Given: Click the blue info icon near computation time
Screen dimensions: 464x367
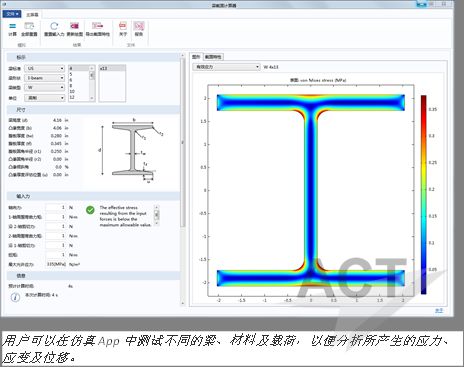Looking at the screenshot, I should (x=15, y=297).
